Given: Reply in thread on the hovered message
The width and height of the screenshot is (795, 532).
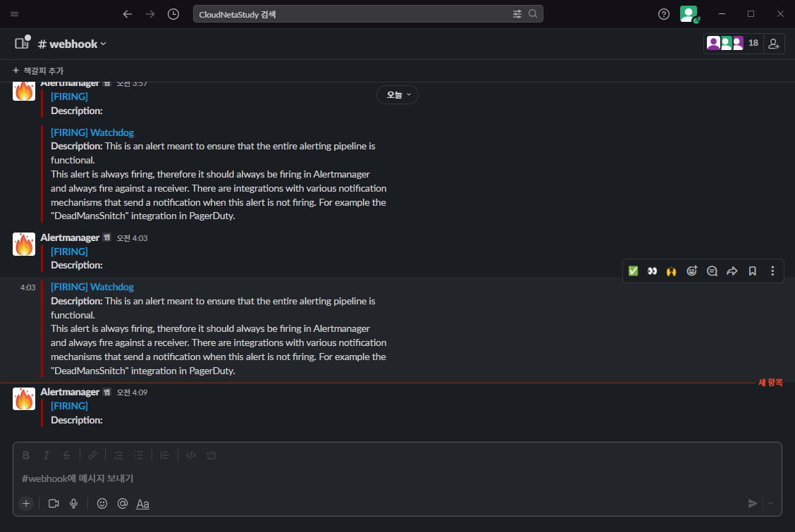Looking at the screenshot, I should tap(712, 271).
